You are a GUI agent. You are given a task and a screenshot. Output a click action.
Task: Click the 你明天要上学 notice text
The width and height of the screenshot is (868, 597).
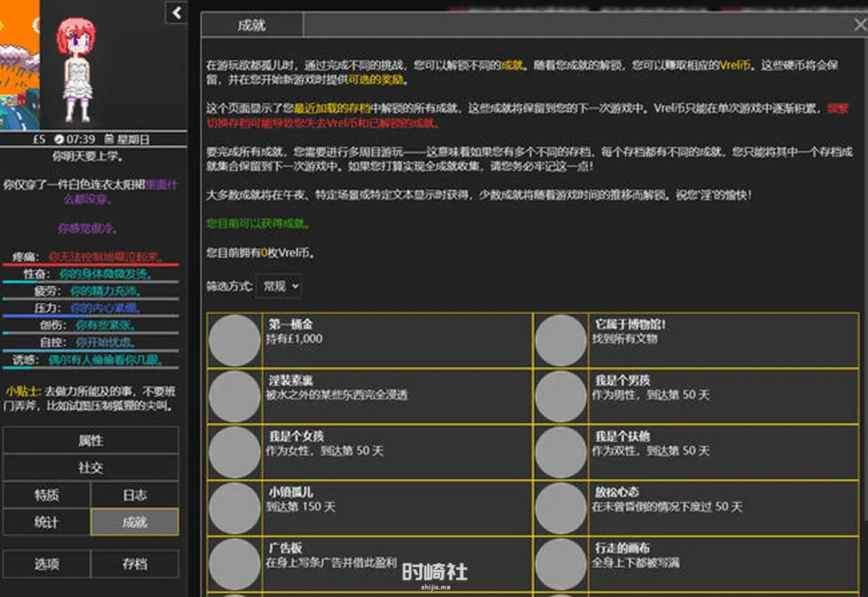[88, 156]
